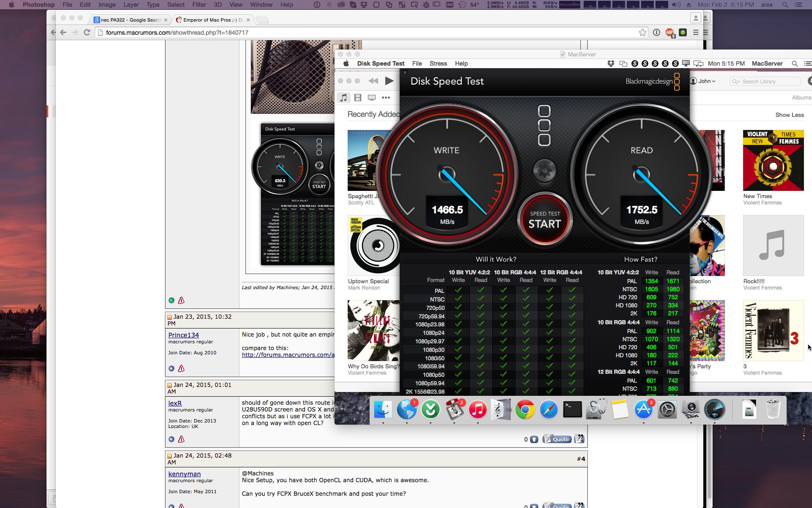Open Prince134 user profile link
The width and height of the screenshot is (812, 508).
184,335
